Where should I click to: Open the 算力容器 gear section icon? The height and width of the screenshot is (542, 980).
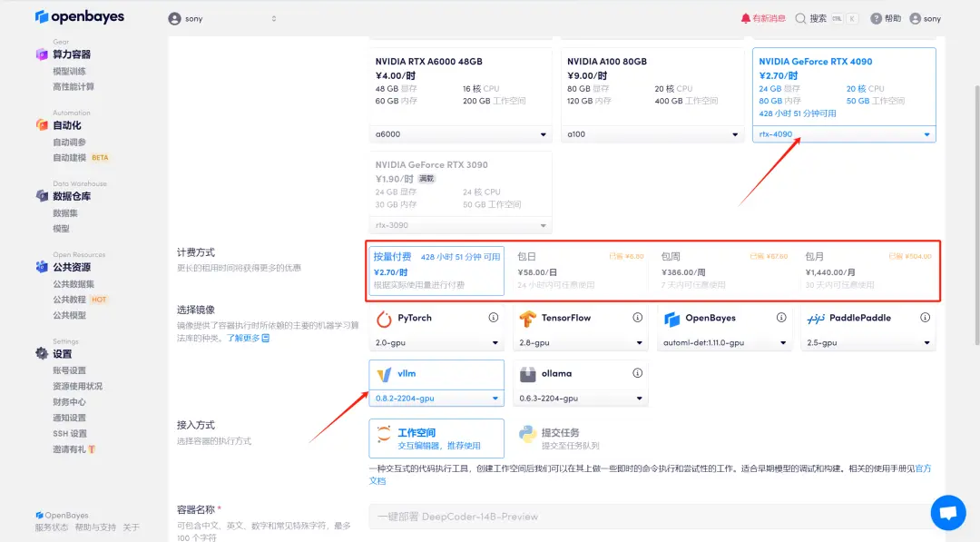42,54
